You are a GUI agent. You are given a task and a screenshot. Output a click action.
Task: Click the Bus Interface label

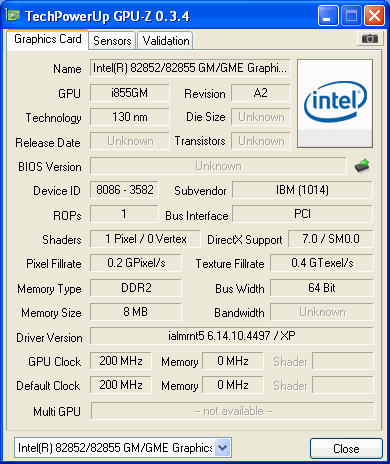[x=197, y=216]
